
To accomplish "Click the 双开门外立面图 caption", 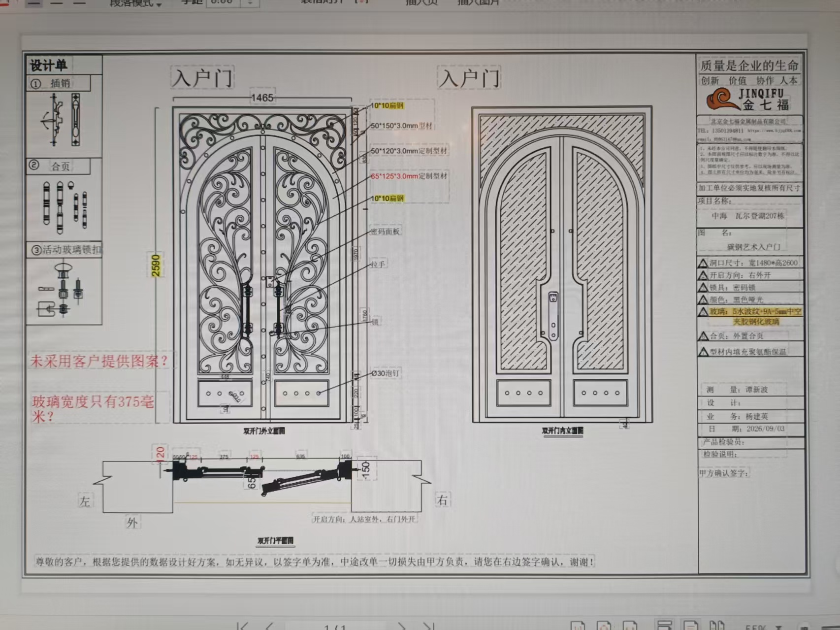I will point(264,431).
